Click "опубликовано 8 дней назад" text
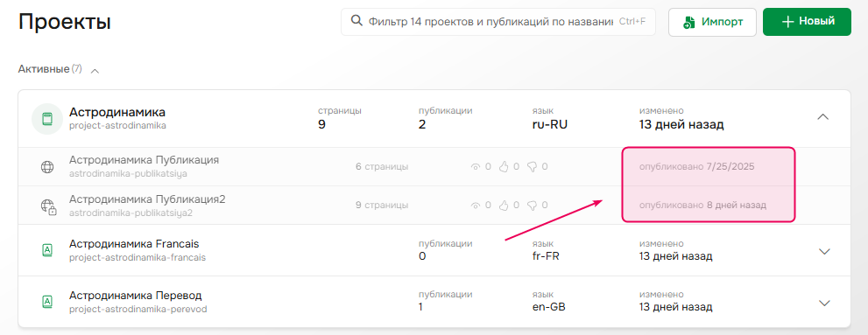This screenshot has height=335, width=868. [702, 205]
